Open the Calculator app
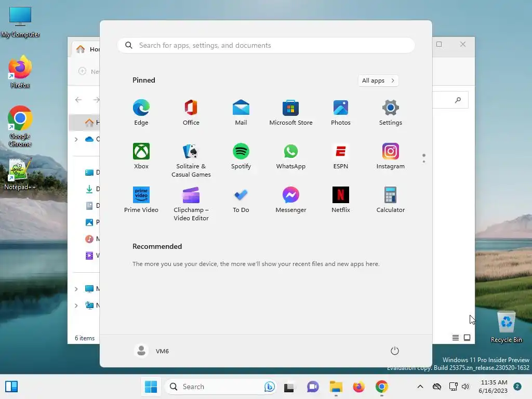Image resolution: width=532 pixels, height=399 pixels. (x=391, y=200)
